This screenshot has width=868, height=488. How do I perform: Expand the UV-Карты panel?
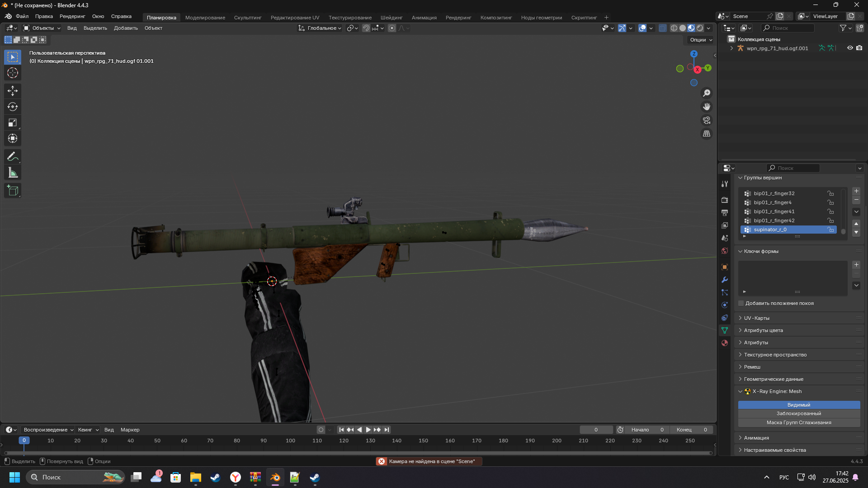[x=756, y=318]
